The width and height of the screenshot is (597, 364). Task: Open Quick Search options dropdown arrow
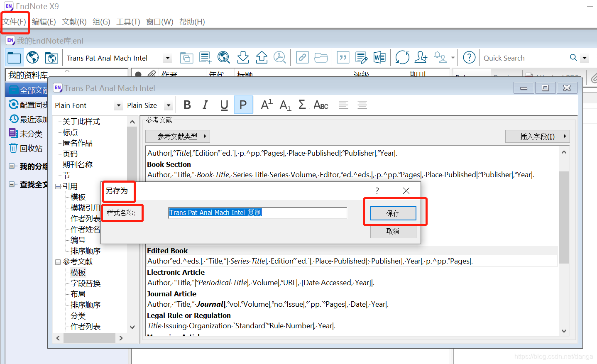coord(585,58)
